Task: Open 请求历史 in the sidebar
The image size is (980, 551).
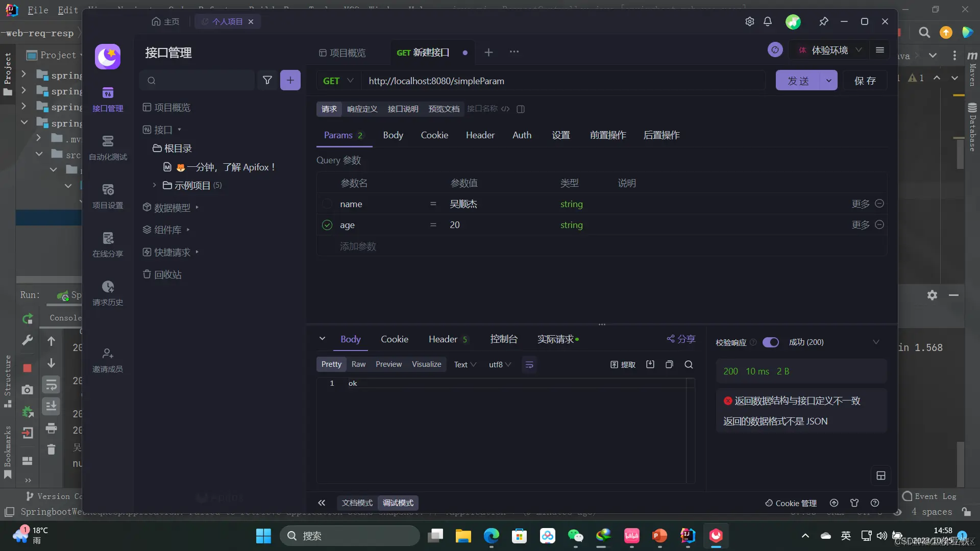Action: [108, 292]
